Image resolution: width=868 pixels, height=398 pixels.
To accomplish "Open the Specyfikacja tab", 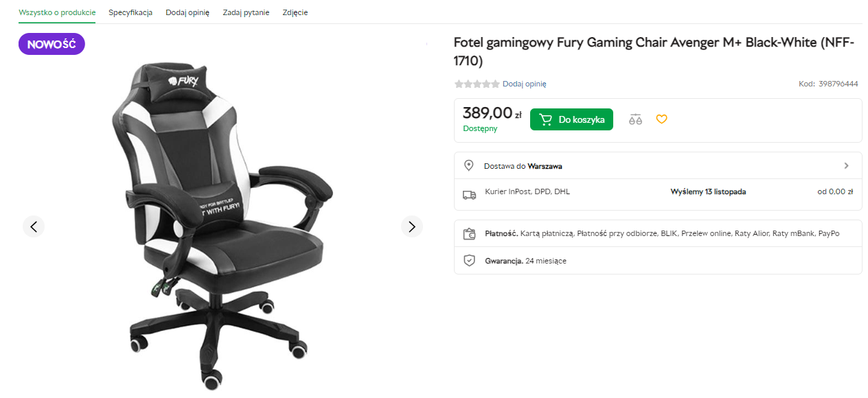I will point(130,12).
